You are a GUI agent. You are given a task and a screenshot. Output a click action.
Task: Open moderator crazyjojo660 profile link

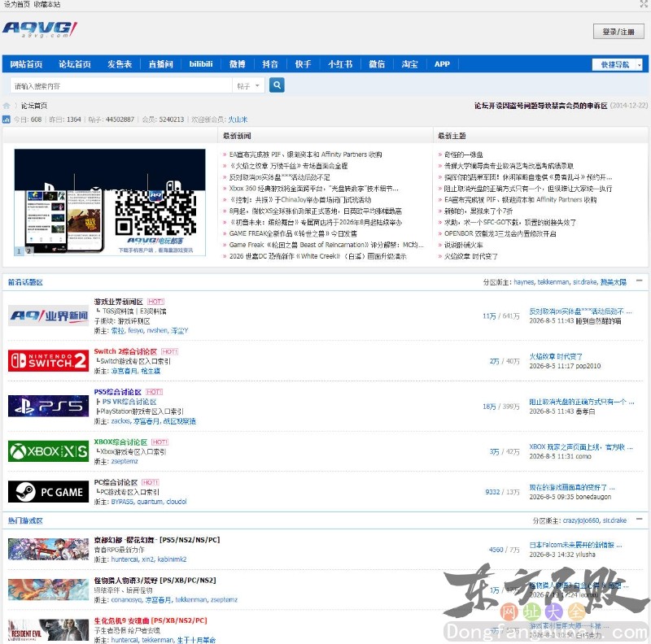[581, 520]
